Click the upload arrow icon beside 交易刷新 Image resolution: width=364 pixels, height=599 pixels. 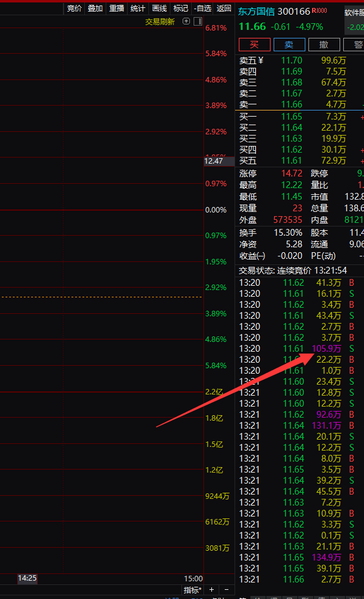pos(186,21)
